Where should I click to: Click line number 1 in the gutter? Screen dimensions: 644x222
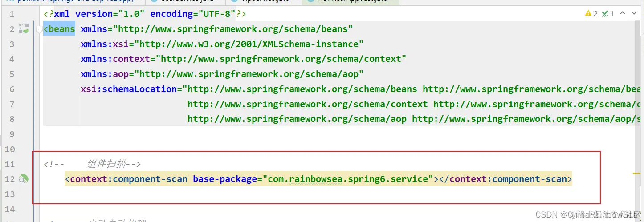12,14
